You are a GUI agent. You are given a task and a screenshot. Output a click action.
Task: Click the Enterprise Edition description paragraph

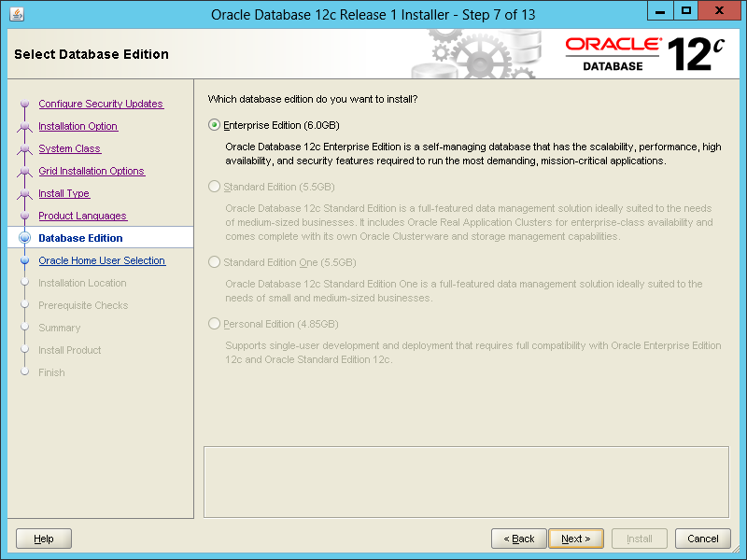pyautogui.click(x=473, y=154)
